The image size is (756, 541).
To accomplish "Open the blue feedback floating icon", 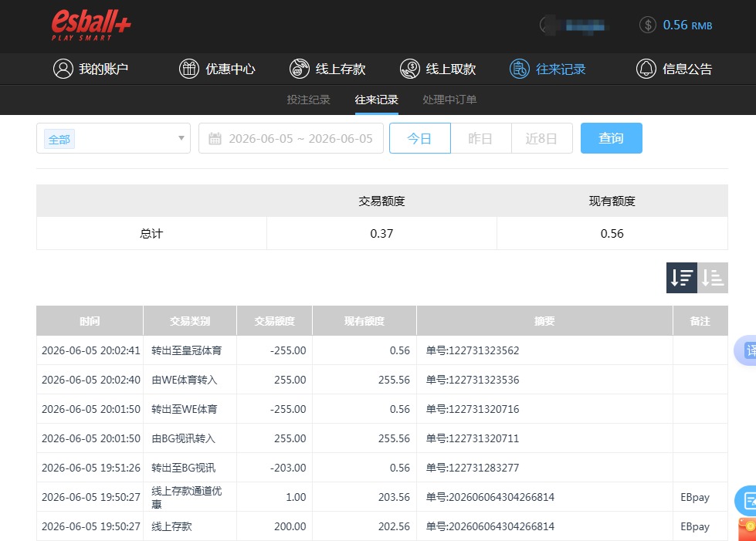I will point(746,501).
